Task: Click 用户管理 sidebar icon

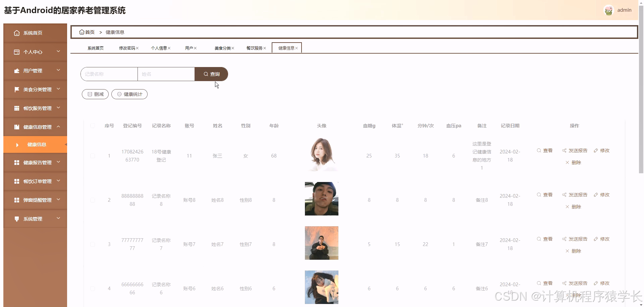Action: point(17,71)
